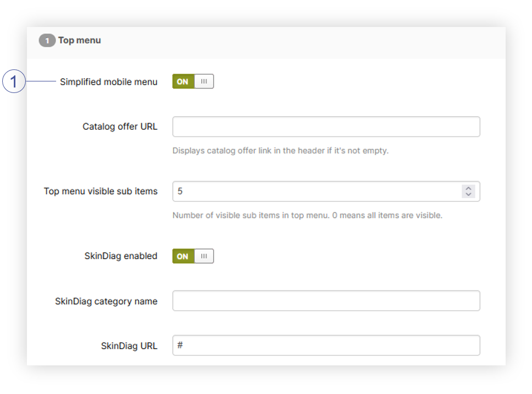Click the Simplified mobile menu label
Viewport: 532px width, 394px height.
(108, 82)
